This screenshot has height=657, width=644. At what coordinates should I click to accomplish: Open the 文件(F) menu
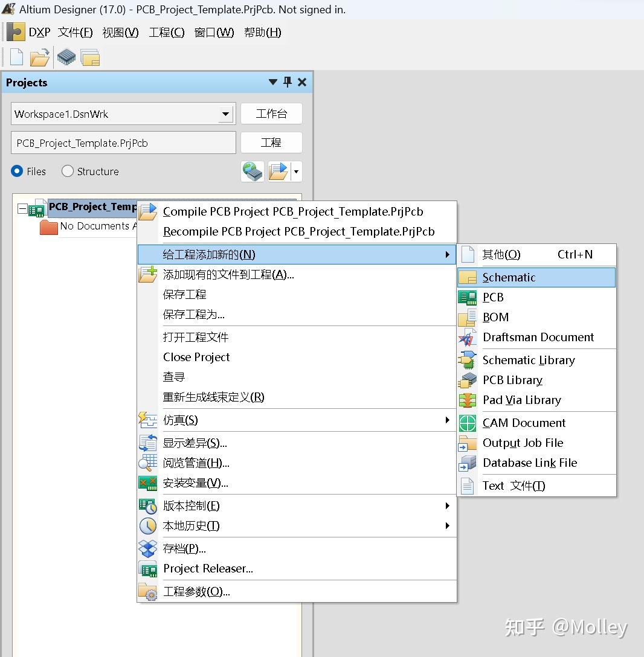pos(75,33)
